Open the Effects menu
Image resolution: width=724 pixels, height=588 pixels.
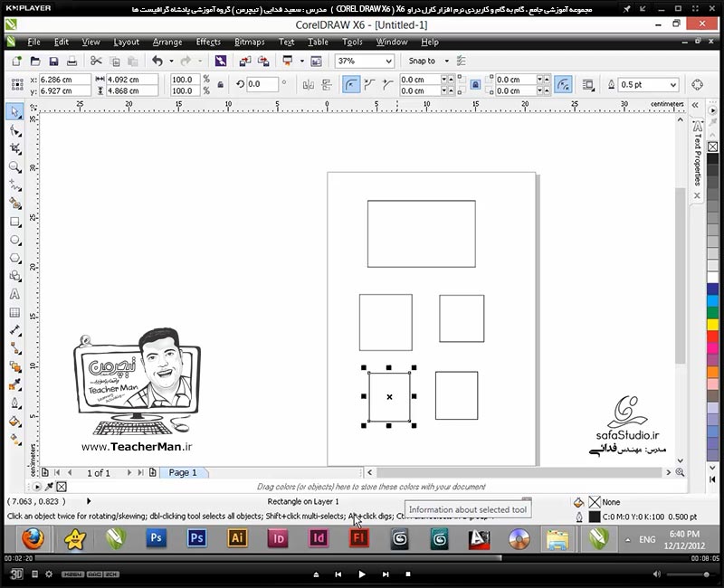[208, 42]
